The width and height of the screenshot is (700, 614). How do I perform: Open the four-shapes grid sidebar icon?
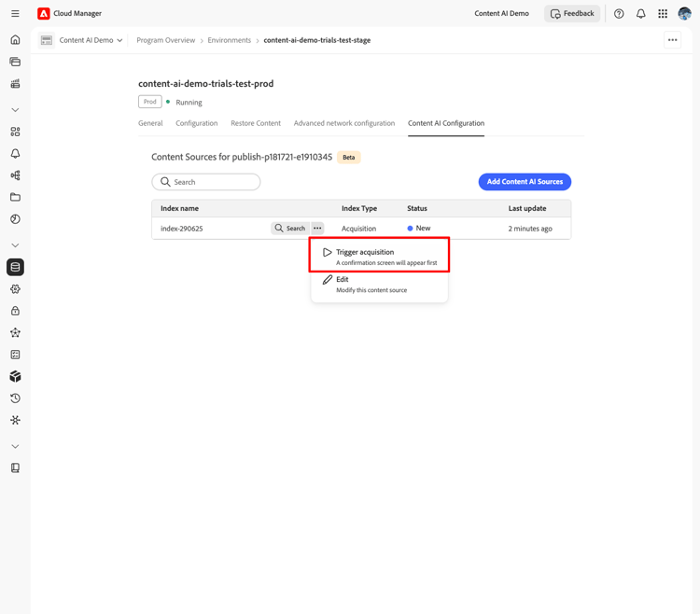(x=15, y=132)
